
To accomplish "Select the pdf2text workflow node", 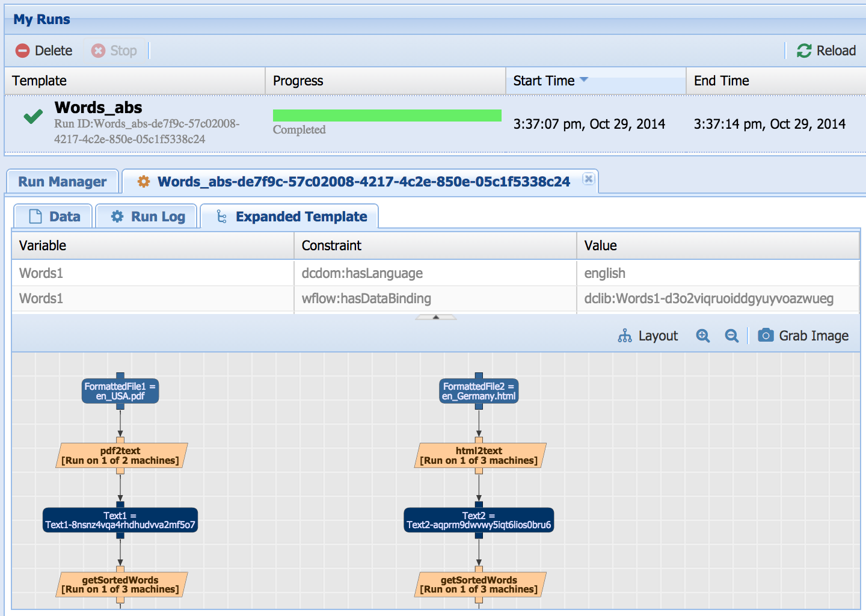I will [x=120, y=455].
